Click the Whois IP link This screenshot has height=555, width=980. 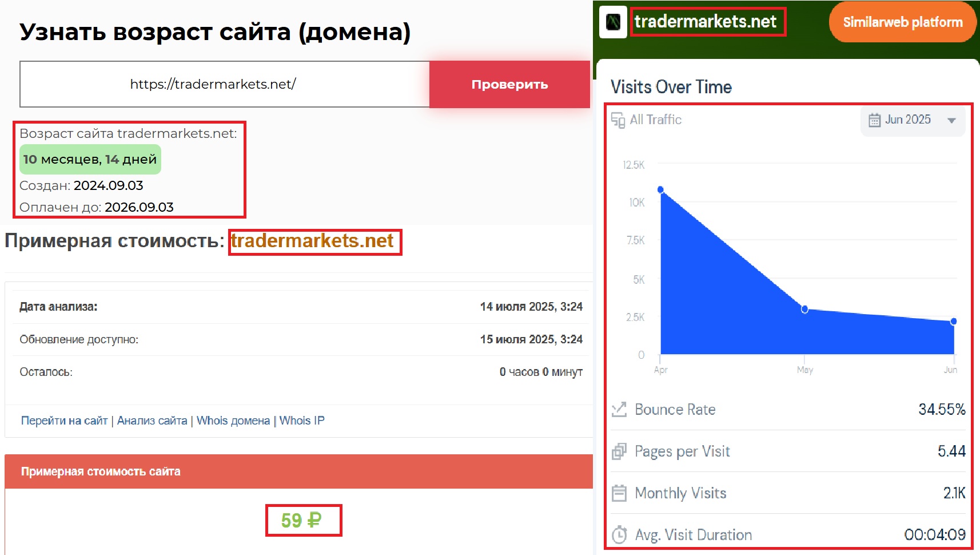pyautogui.click(x=302, y=421)
